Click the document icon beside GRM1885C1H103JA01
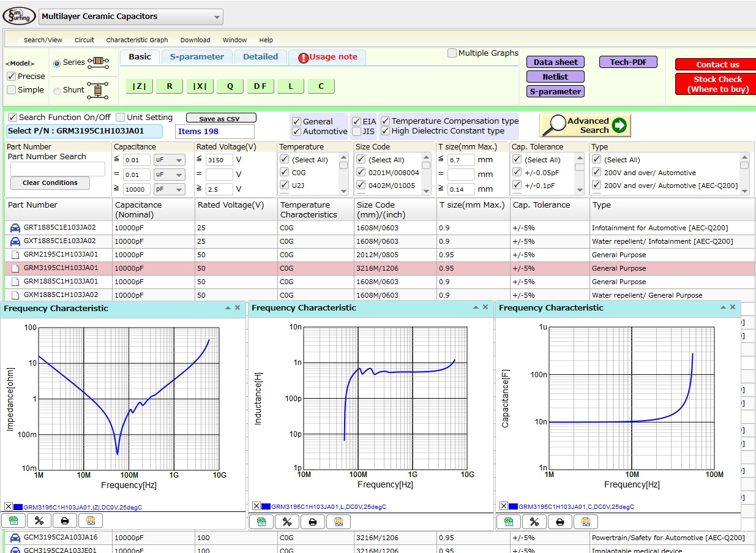The height and width of the screenshot is (553, 756). (15, 282)
